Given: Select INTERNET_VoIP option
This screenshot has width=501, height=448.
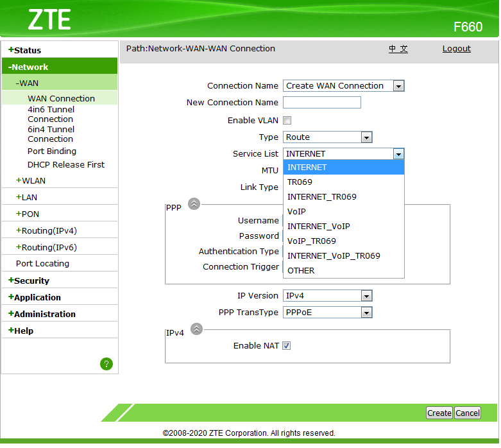Looking at the screenshot, I should click(344, 227).
